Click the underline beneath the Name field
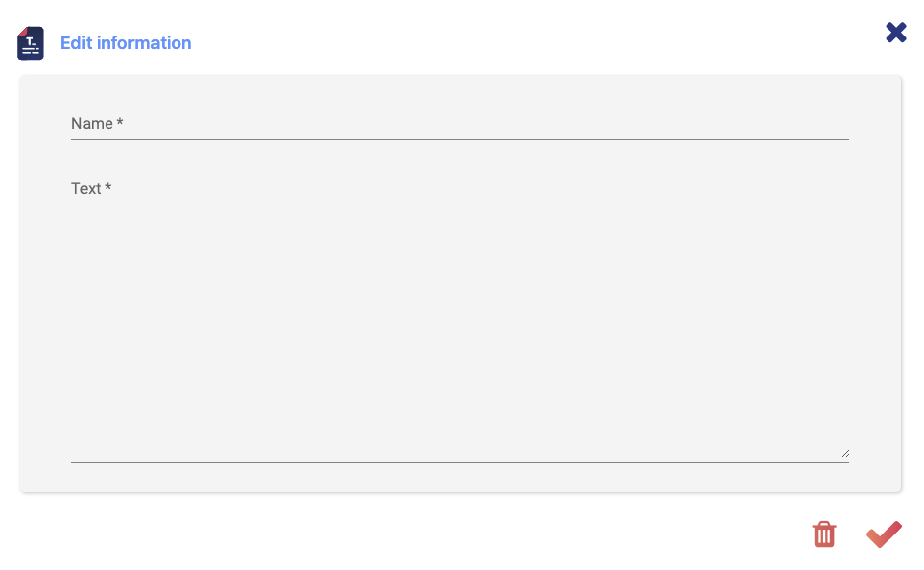Viewport: 924px width, 570px height. 460,139
